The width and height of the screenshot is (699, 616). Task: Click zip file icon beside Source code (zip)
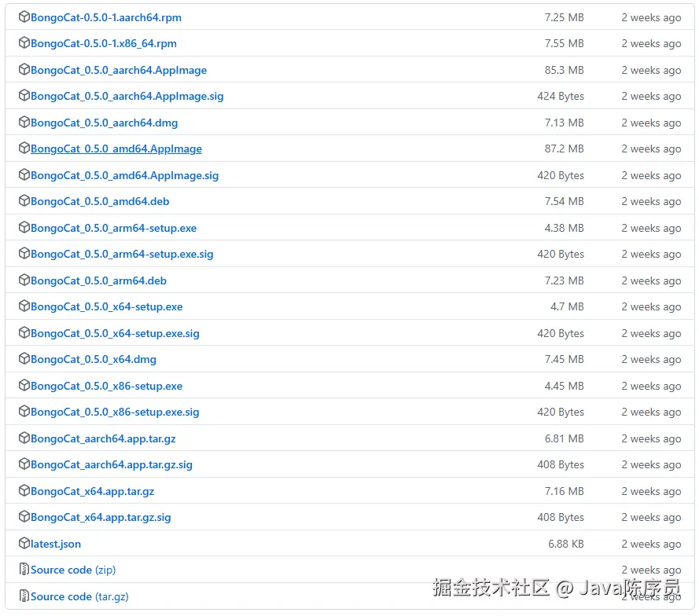[x=24, y=569]
